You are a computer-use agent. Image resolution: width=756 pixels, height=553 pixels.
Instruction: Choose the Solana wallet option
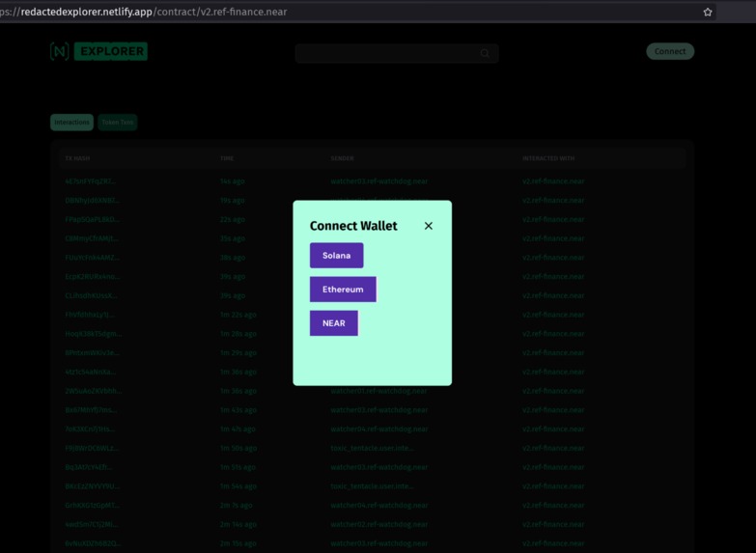[337, 256]
